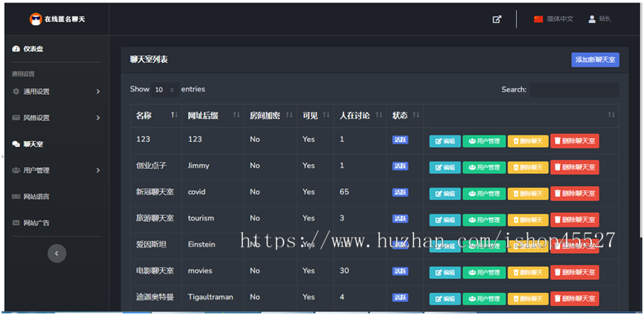
Task: Edit the 创业点子 chat room
Action: pos(445,167)
